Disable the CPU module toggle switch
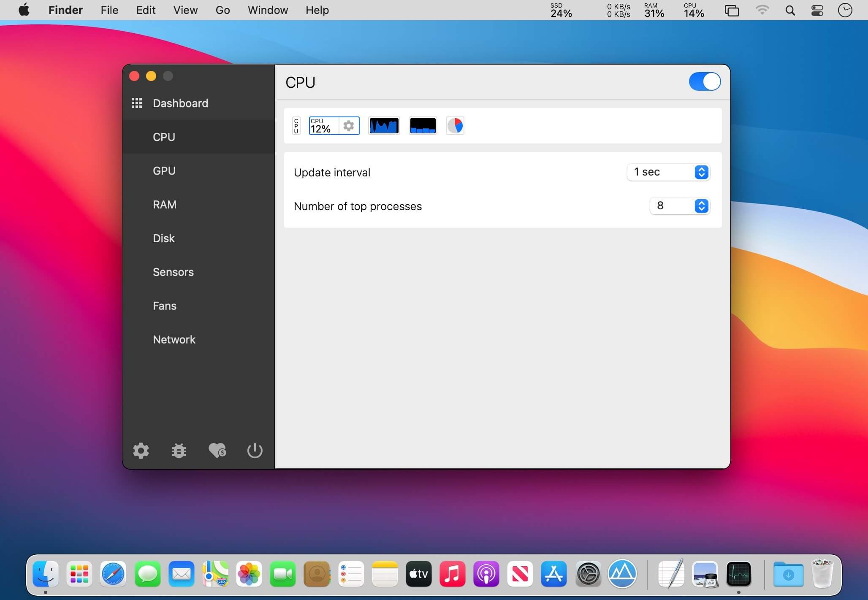Image resolution: width=868 pixels, height=600 pixels. 705,81
